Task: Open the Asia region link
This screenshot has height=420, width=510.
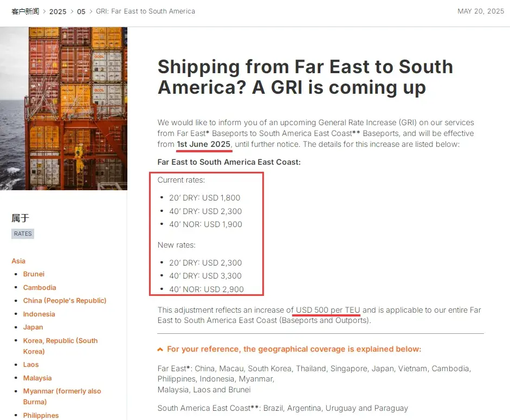Action: [18, 261]
